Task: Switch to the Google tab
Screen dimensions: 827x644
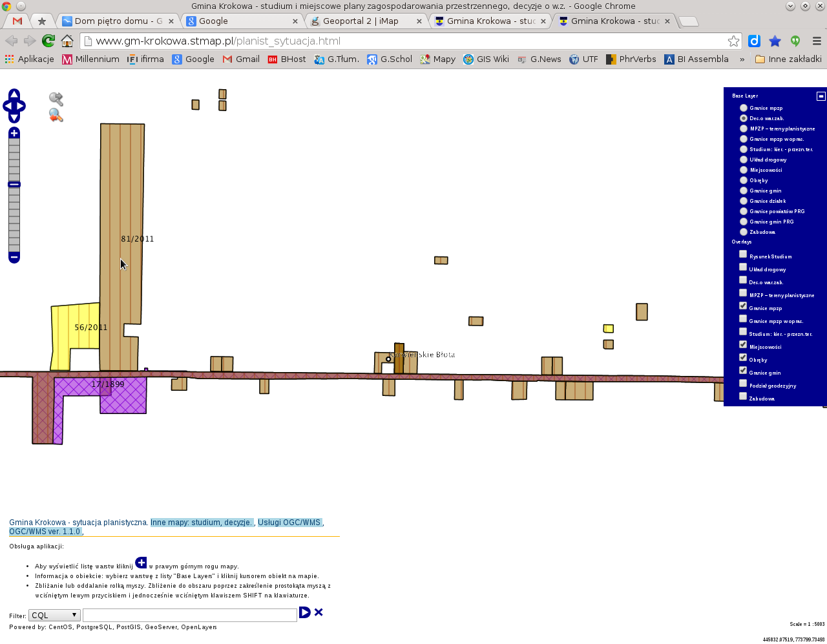Action: (x=241, y=21)
